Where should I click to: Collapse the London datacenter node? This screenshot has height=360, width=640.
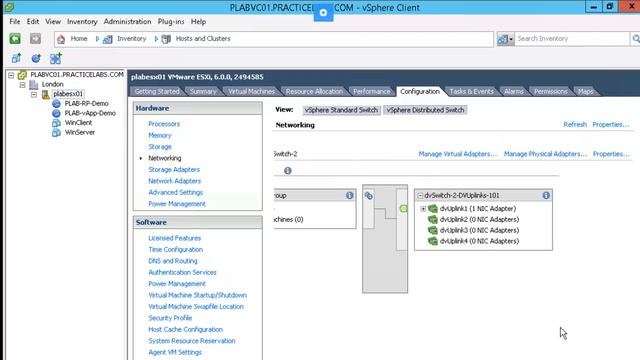(22, 85)
